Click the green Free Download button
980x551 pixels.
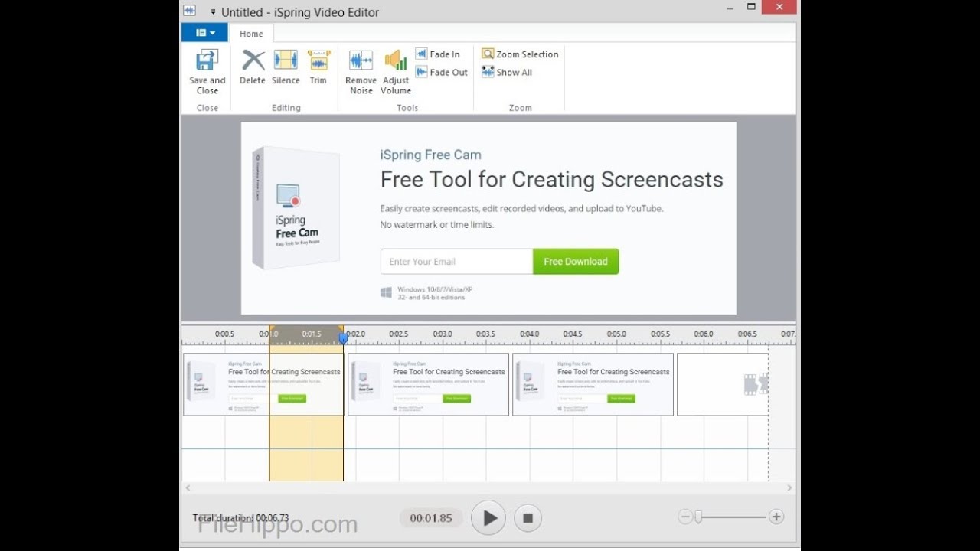[x=576, y=262]
